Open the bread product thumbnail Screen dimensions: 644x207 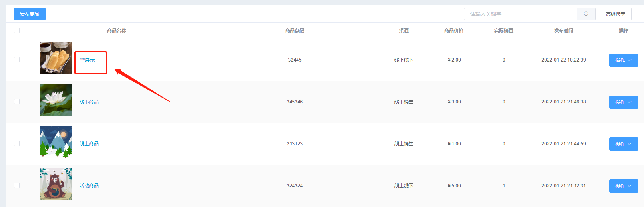pyautogui.click(x=56, y=58)
